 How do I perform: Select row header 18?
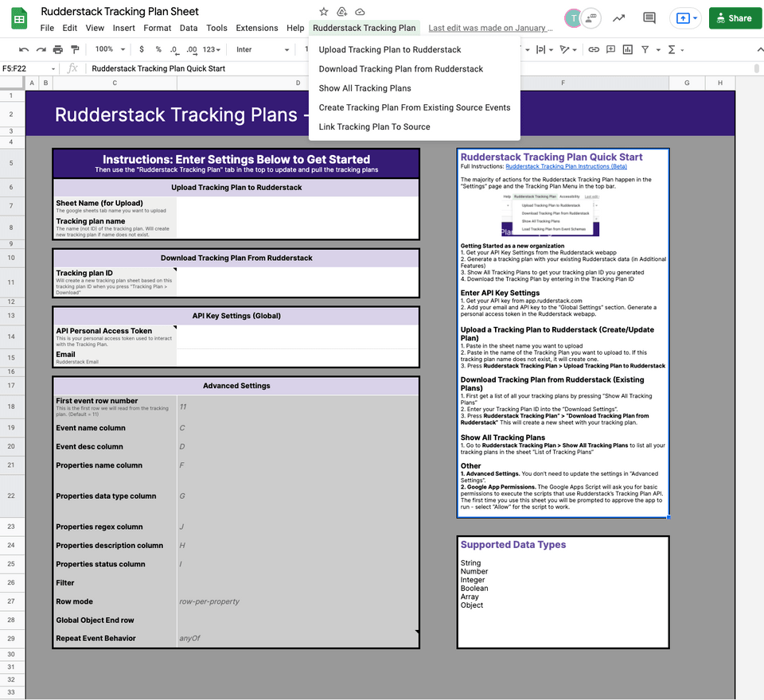coord(11,406)
